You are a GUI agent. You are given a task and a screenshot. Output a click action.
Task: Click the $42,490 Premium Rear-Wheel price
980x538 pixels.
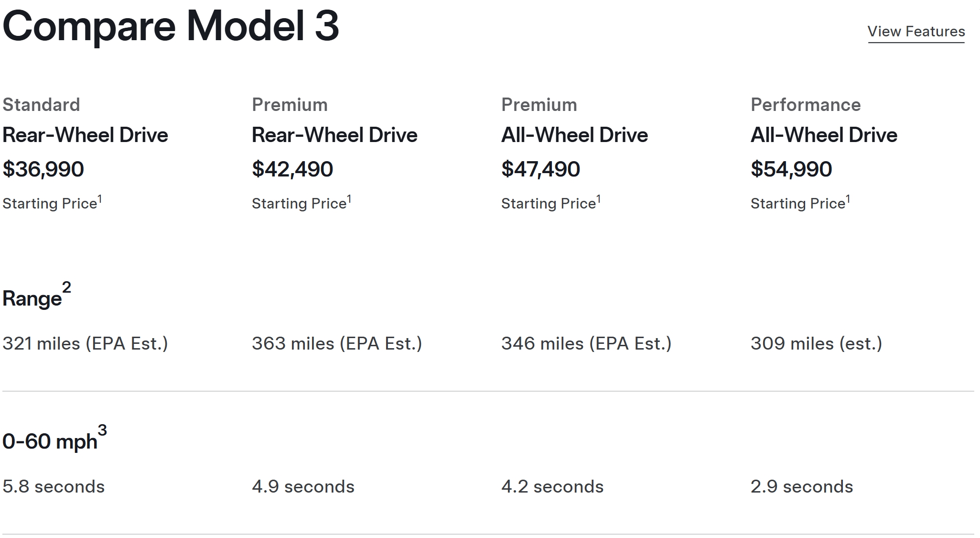(292, 169)
